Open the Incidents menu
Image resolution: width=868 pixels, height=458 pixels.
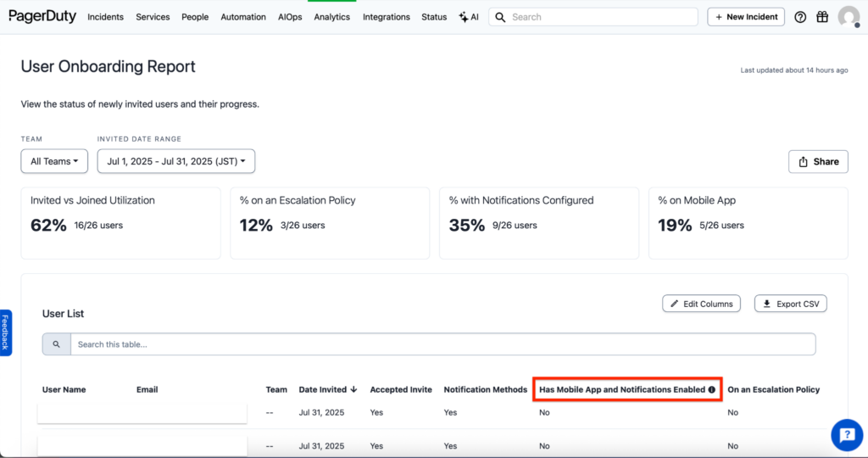click(105, 17)
